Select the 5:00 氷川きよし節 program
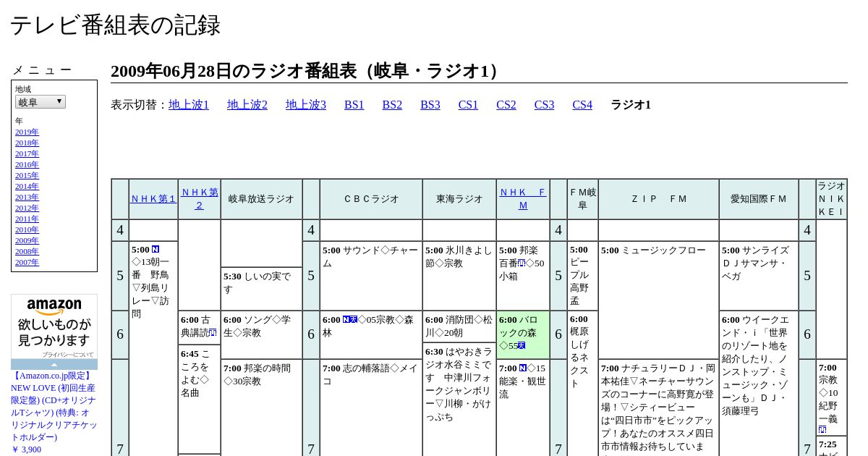Image resolution: width=868 pixels, height=456 pixels. [x=459, y=276]
